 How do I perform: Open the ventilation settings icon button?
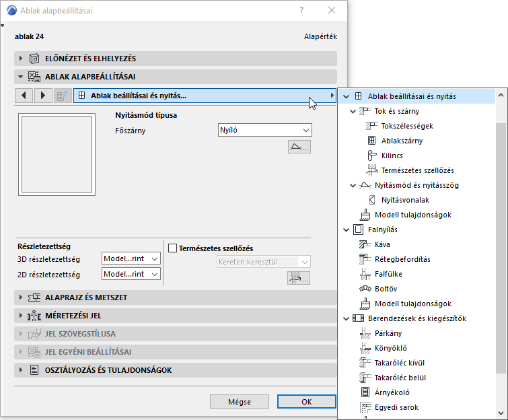tap(298, 278)
